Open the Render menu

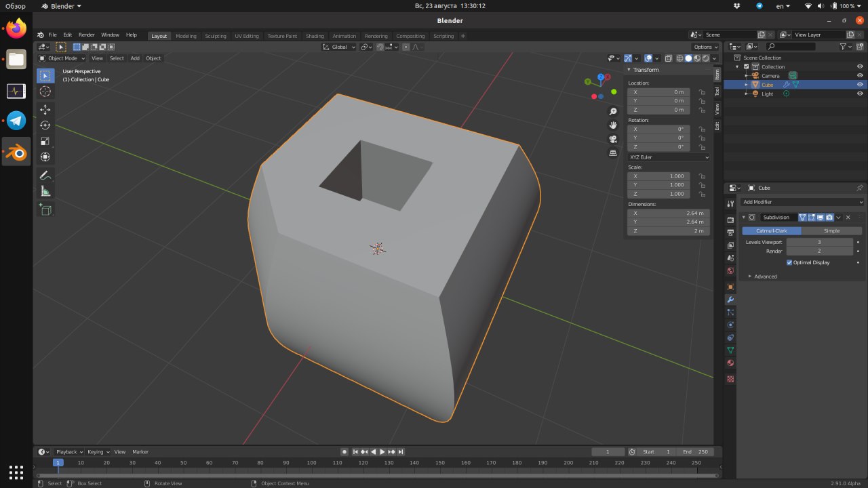(86, 35)
